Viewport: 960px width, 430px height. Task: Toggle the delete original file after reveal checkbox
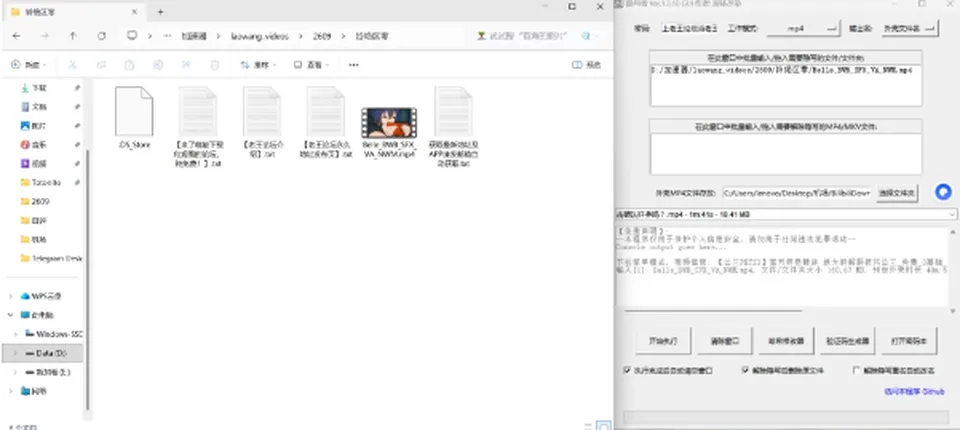[745, 371]
